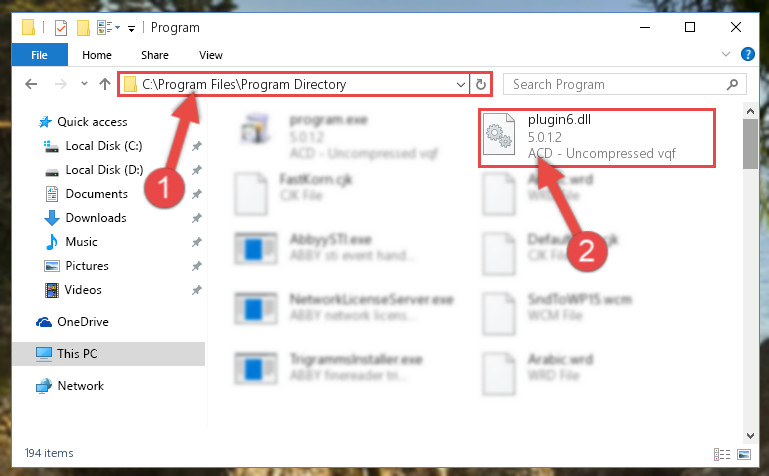Click pin icon beside Music
Screen dimensions: 769x476
[x=196, y=242]
